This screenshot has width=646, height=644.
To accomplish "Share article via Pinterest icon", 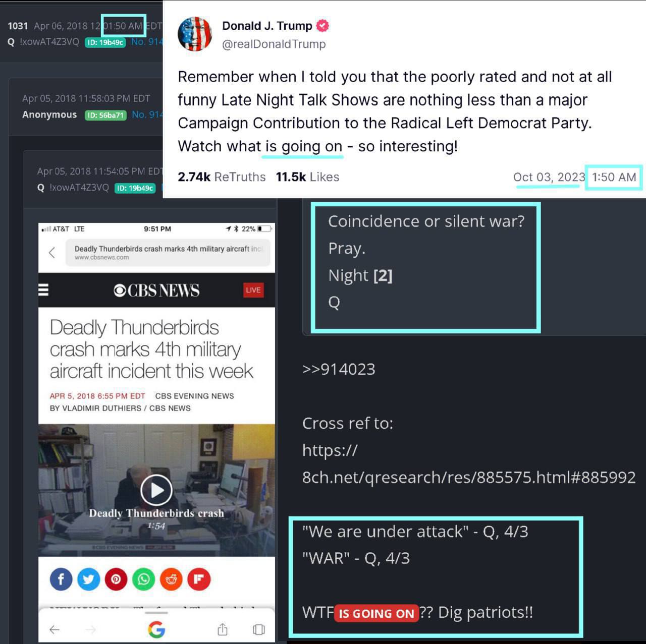I will 116,579.
